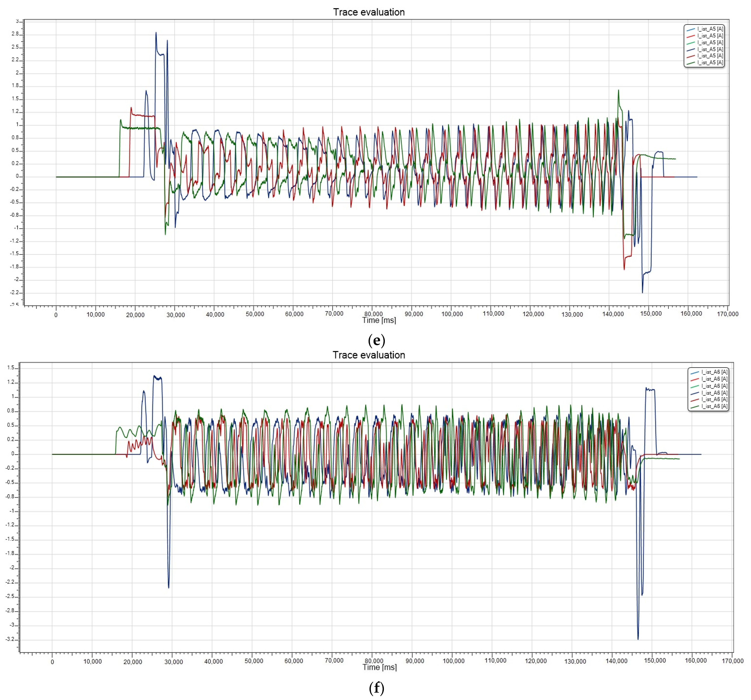Click 'Time [ms]' axis label of bottom chart
Viewport: 751px width, 700px height.
click(x=380, y=667)
